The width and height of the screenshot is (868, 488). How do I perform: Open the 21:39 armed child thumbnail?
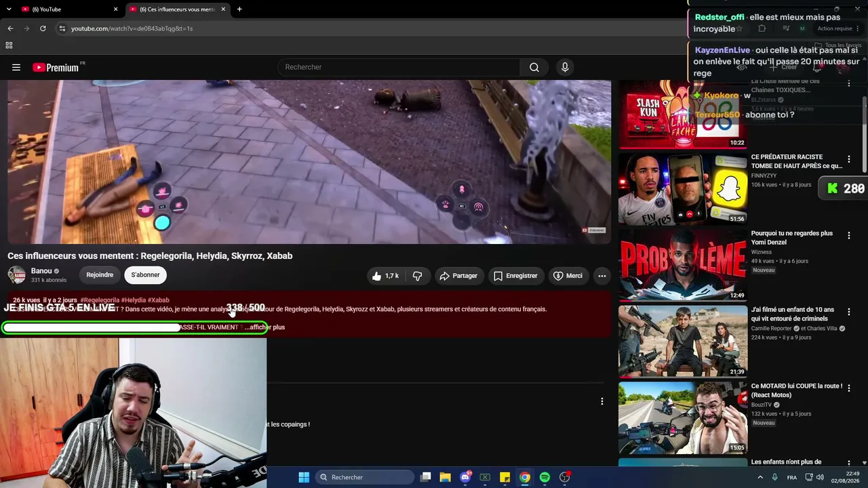point(683,342)
